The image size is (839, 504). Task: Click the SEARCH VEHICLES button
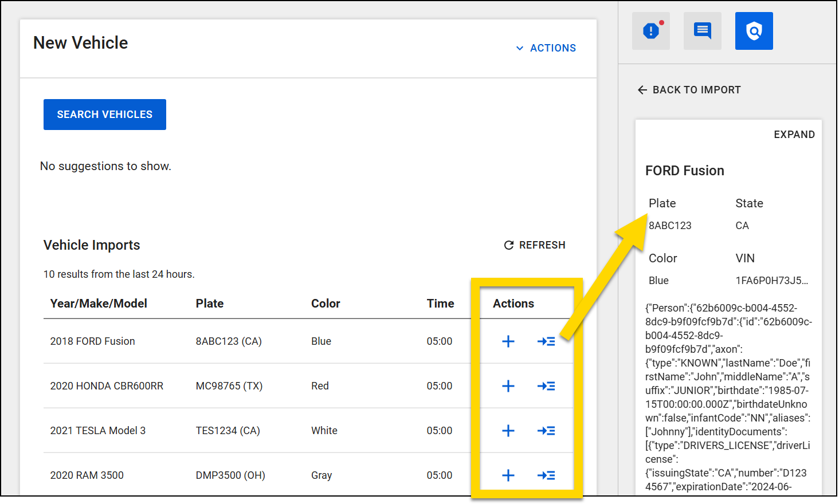(105, 114)
